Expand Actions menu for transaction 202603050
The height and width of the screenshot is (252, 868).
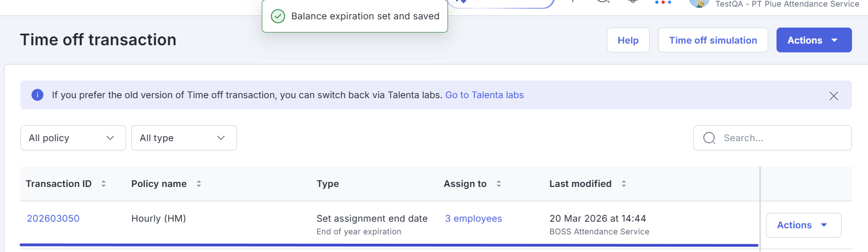[803, 225]
